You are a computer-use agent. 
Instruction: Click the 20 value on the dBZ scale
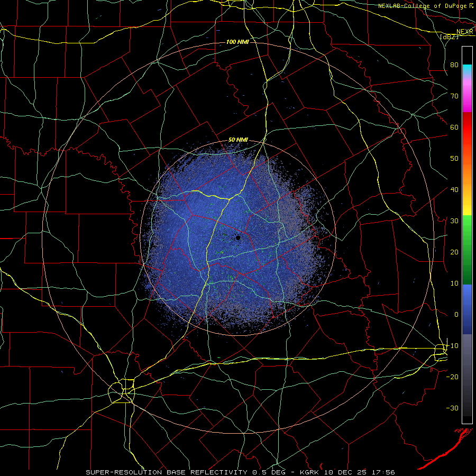pyautogui.click(x=454, y=252)
